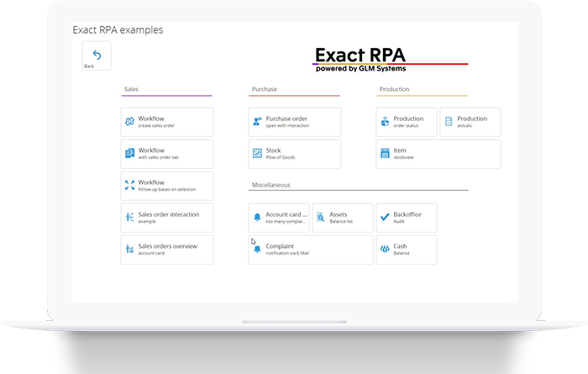Click the Cash Balance people icon
Image resolution: width=588 pixels, height=374 pixels.
click(x=385, y=250)
